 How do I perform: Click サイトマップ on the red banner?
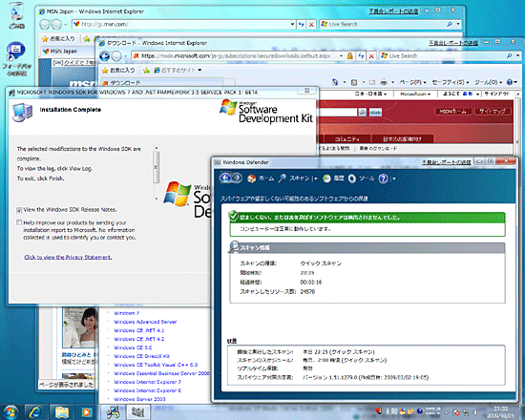click(493, 111)
